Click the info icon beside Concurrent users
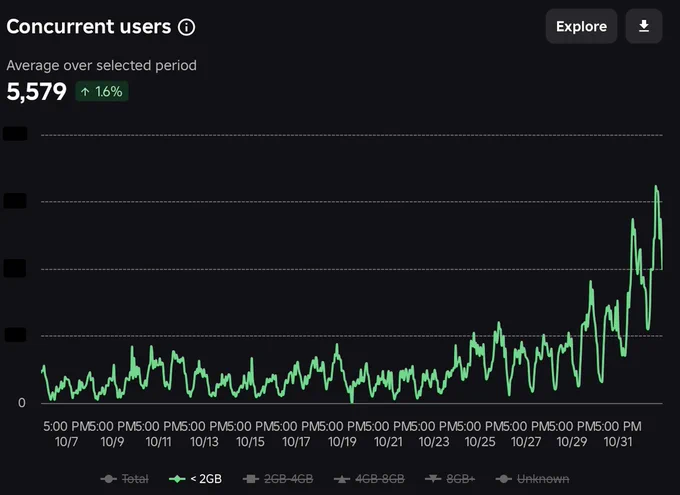Image resolution: width=680 pixels, height=495 pixels. pos(186,27)
